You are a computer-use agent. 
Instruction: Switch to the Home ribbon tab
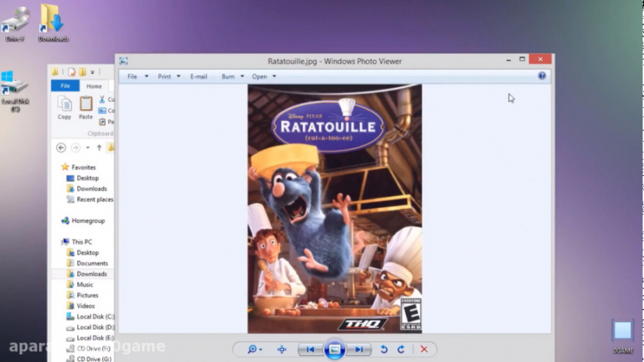(x=94, y=86)
